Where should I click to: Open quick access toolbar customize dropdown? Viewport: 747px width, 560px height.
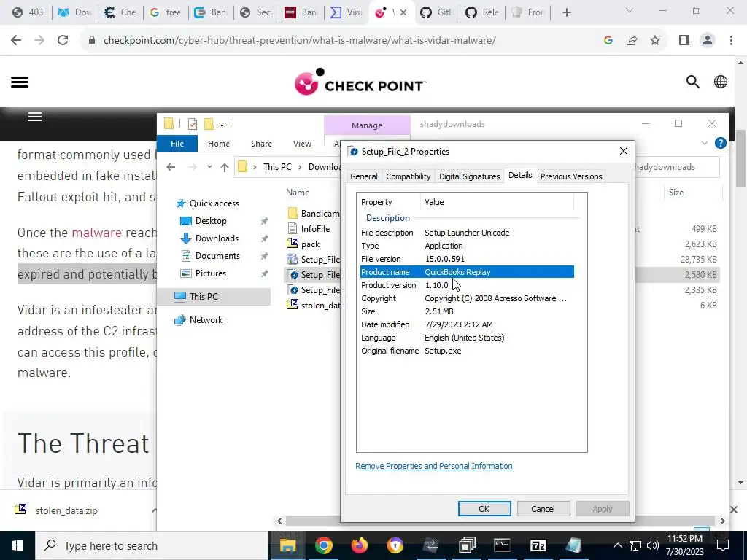tap(222, 124)
